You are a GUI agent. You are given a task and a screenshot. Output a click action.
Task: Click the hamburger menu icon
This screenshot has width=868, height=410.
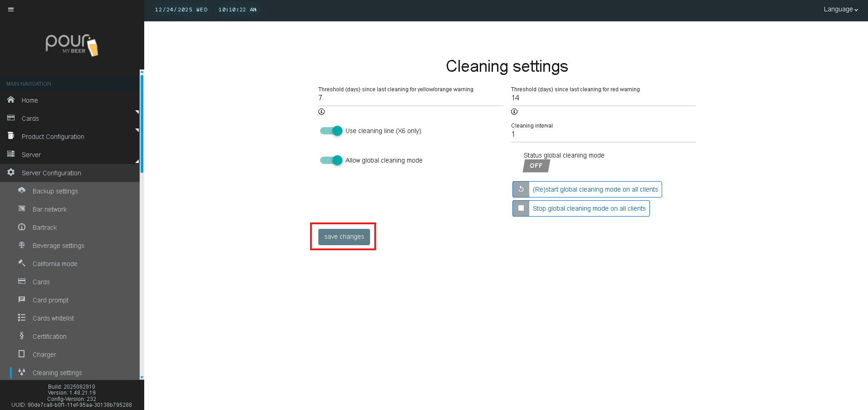[11, 10]
